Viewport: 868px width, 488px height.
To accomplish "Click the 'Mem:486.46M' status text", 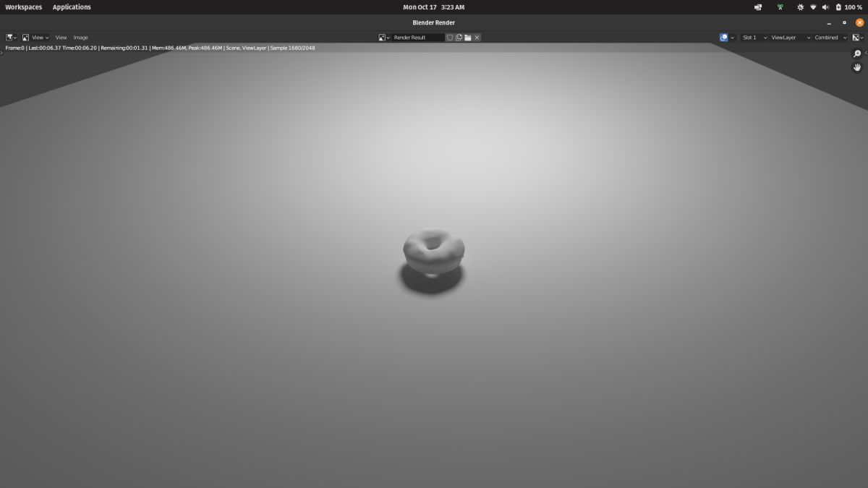I will tap(168, 48).
